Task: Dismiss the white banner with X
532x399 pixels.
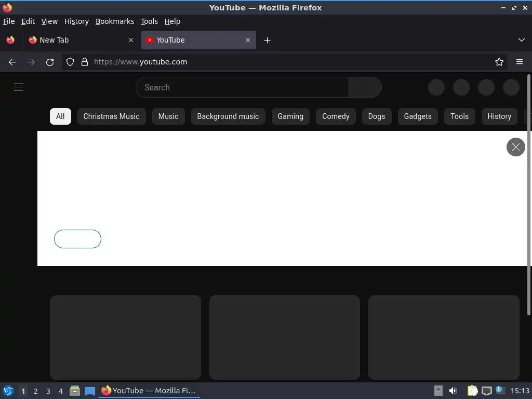Action: coord(516,147)
